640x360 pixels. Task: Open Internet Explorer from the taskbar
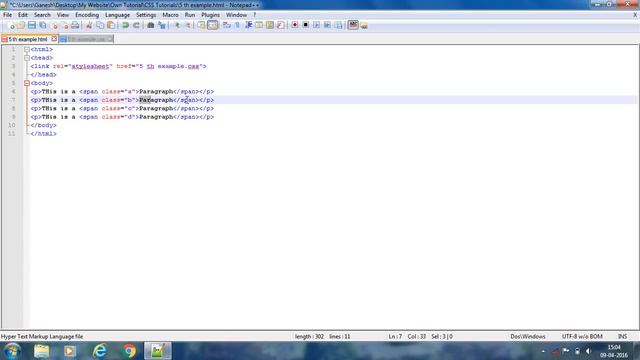(99, 351)
